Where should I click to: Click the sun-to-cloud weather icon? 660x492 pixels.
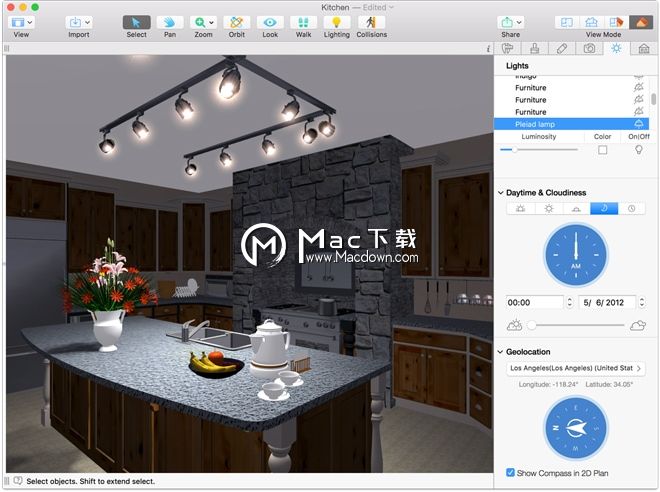[514, 325]
